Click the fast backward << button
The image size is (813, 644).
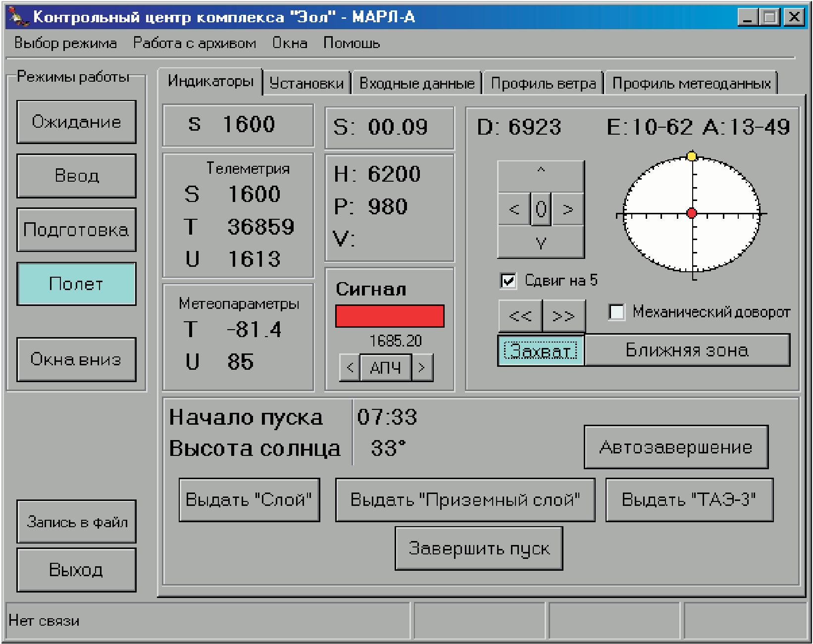coord(520,316)
